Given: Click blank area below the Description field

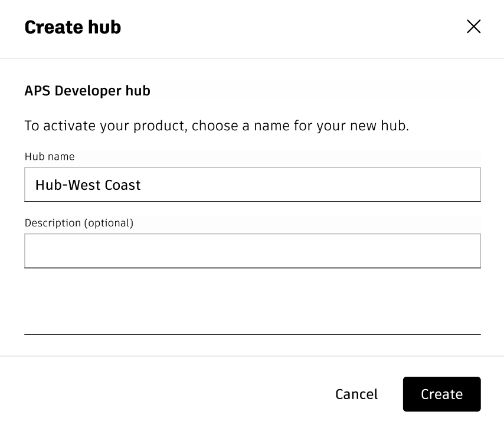Looking at the screenshot, I should 252,301.
